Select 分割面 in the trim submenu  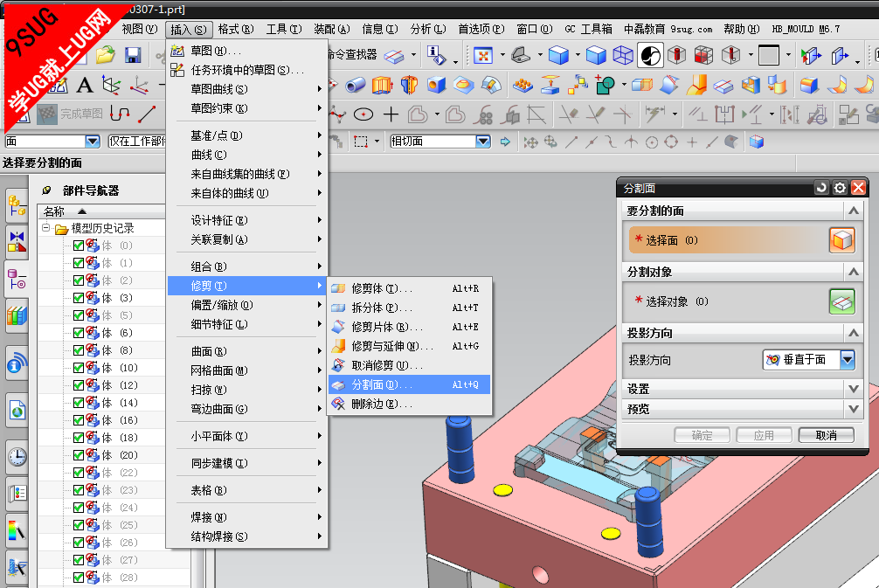pyautogui.click(x=409, y=384)
